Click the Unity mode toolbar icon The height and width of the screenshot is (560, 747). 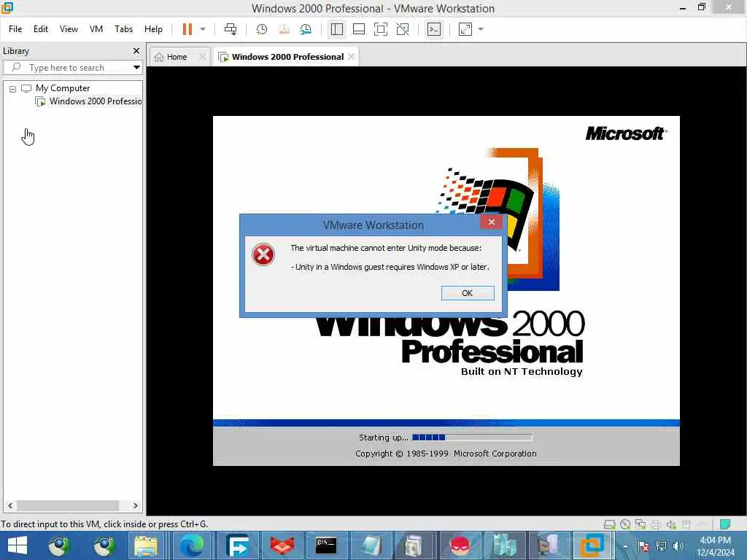[403, 29]
